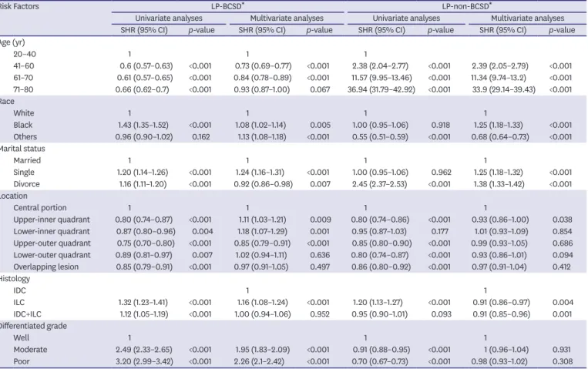
Task: Click the Age (yr) row label
Action: [x=12, y=42]
